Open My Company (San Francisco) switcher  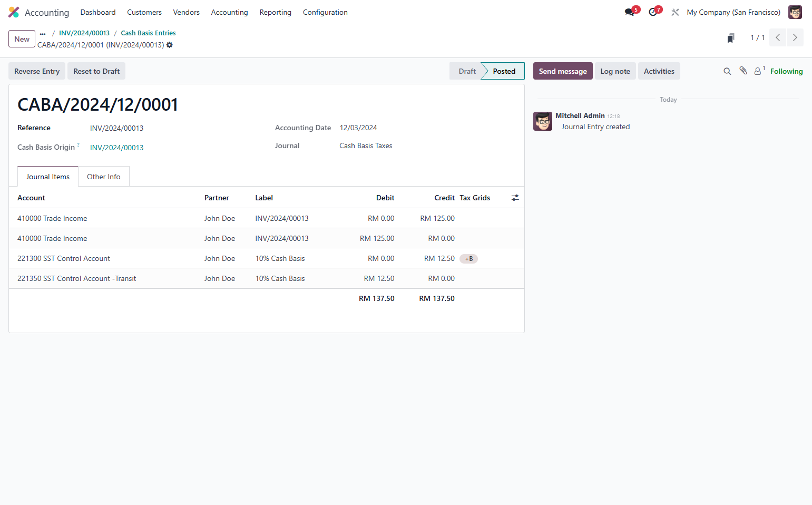pos(733,12)
